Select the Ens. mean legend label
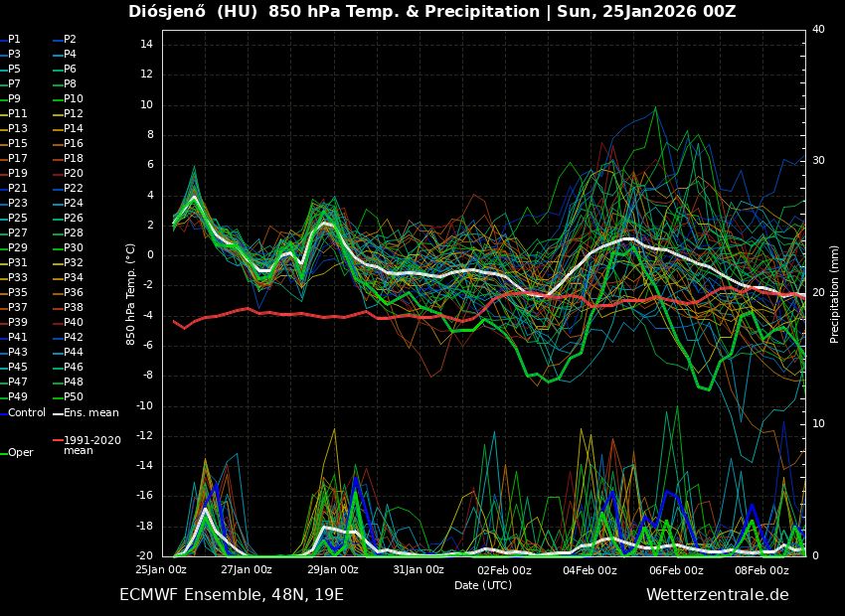This screenshot has width=845, height=616. tap(91, 413)
